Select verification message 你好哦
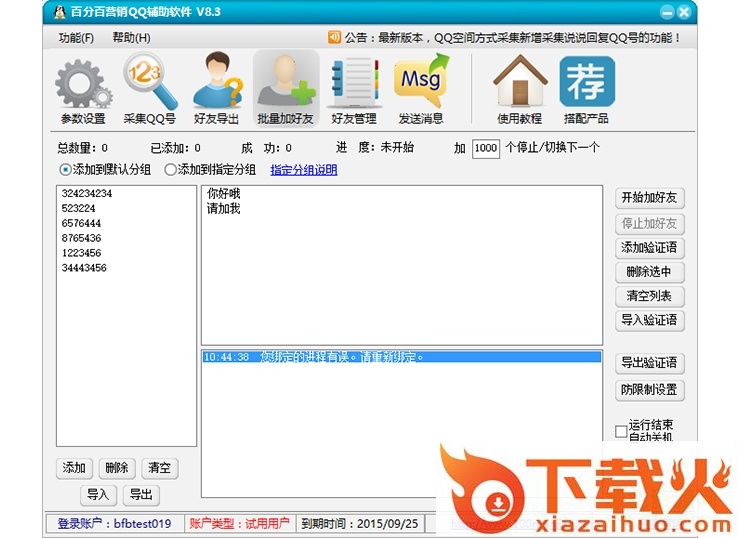740x538 pixels. pos(224,193)
